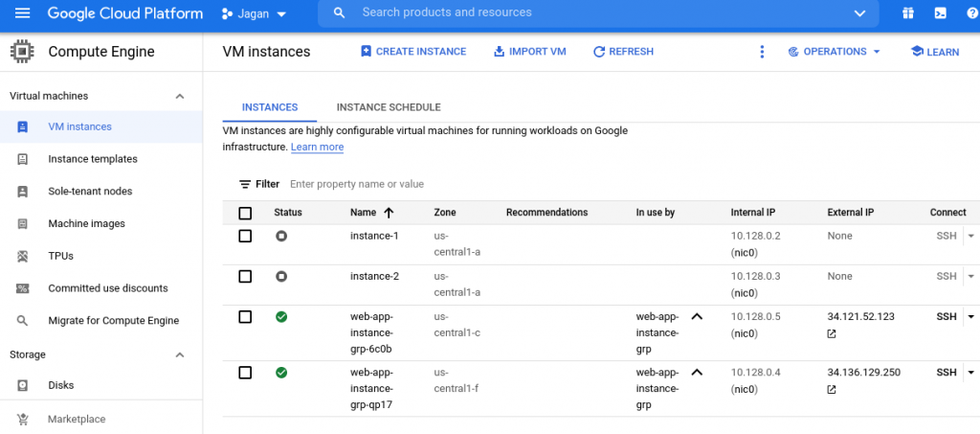
Task: Open Instance templates in sidebar
Action: [93, 159]
